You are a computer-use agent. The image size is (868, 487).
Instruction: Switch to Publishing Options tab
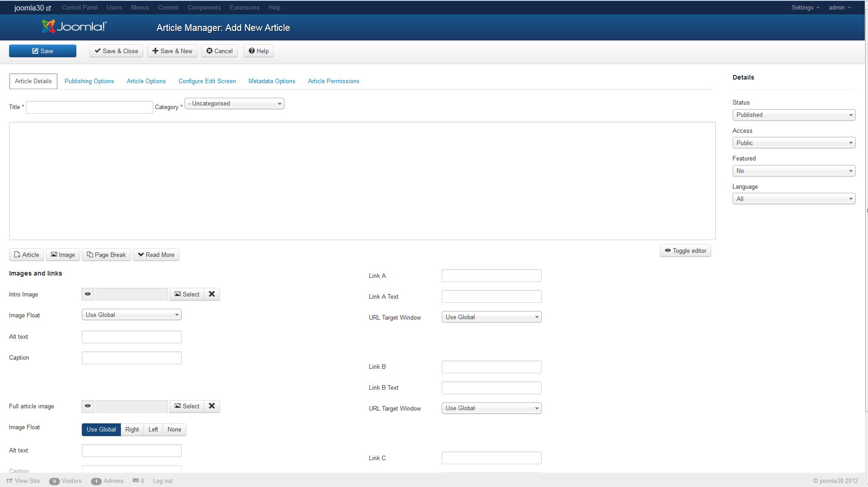[89, 81]
